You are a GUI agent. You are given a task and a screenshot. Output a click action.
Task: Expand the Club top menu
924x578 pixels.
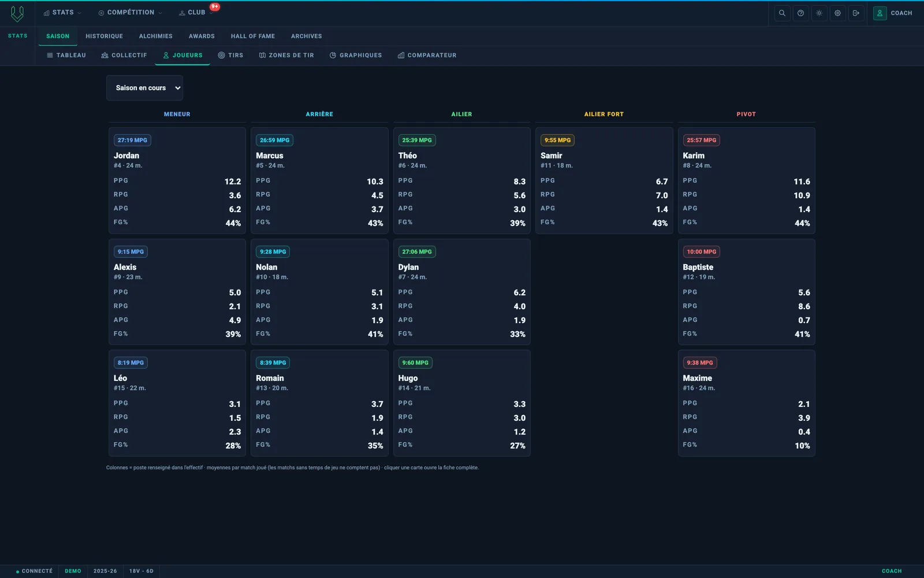click(195, 13)
